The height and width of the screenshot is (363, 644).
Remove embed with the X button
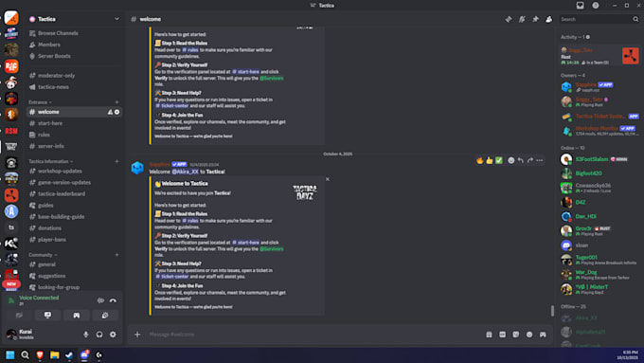click(328, 179)
